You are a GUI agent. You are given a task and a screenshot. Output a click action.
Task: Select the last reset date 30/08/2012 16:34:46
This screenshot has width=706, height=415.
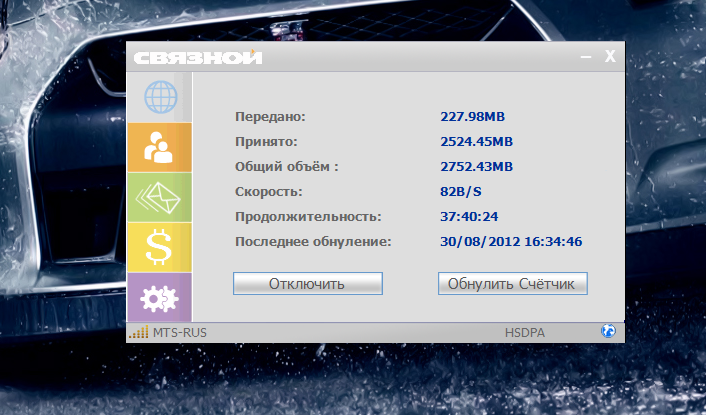[x=511, y=242]
